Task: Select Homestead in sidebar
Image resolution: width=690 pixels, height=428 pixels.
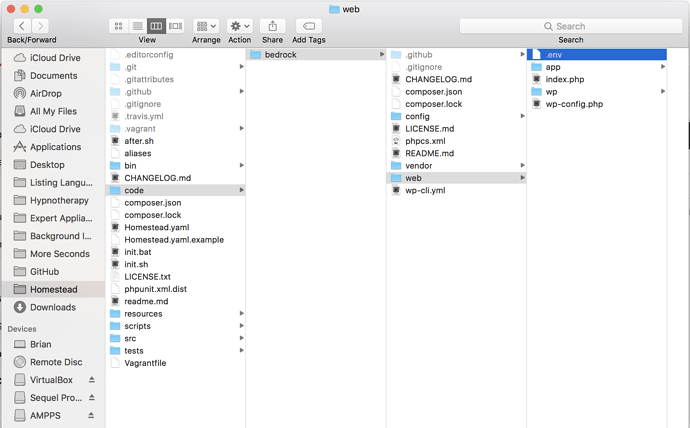Action: point(54,289)
